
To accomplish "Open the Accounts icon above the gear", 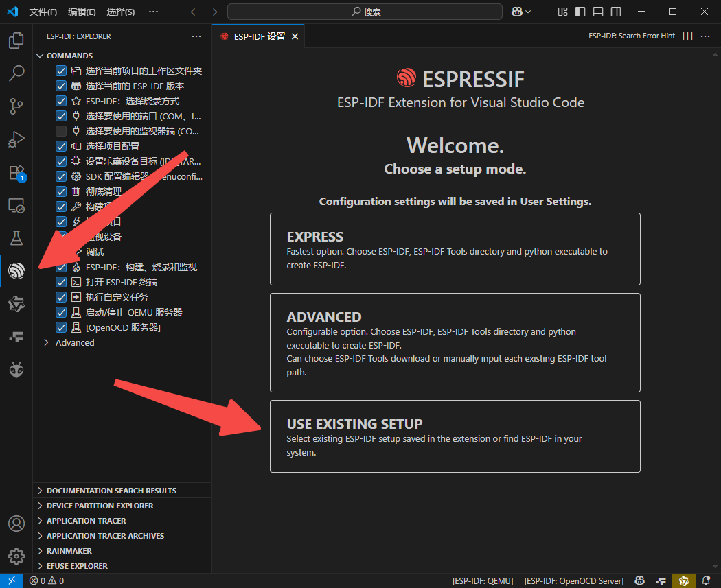I will 16,524.
